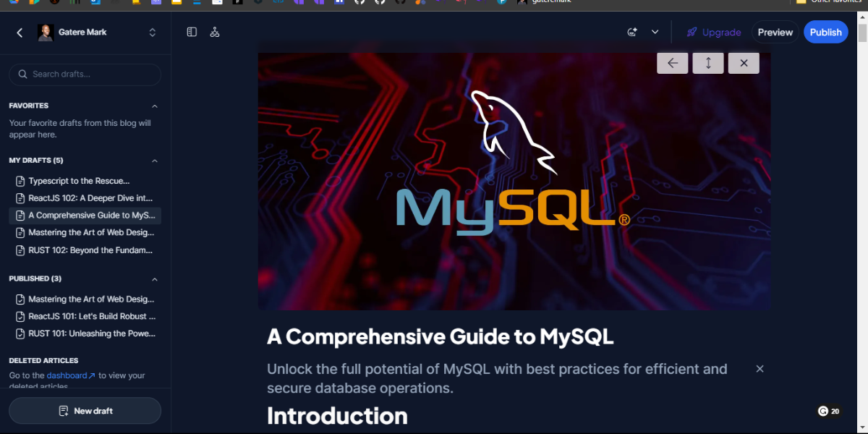This screenshot has height=434, width=868.
Task: Collapse the Published section
Action: 154,279
